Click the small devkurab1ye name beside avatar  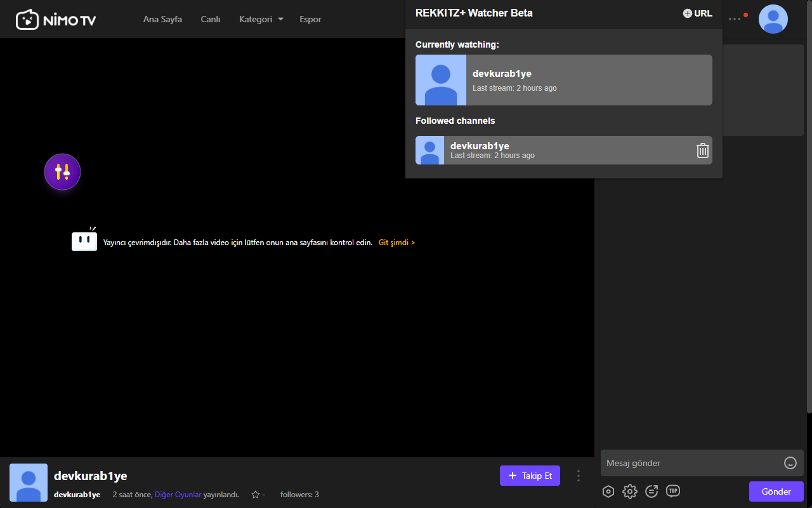(77, 495)
